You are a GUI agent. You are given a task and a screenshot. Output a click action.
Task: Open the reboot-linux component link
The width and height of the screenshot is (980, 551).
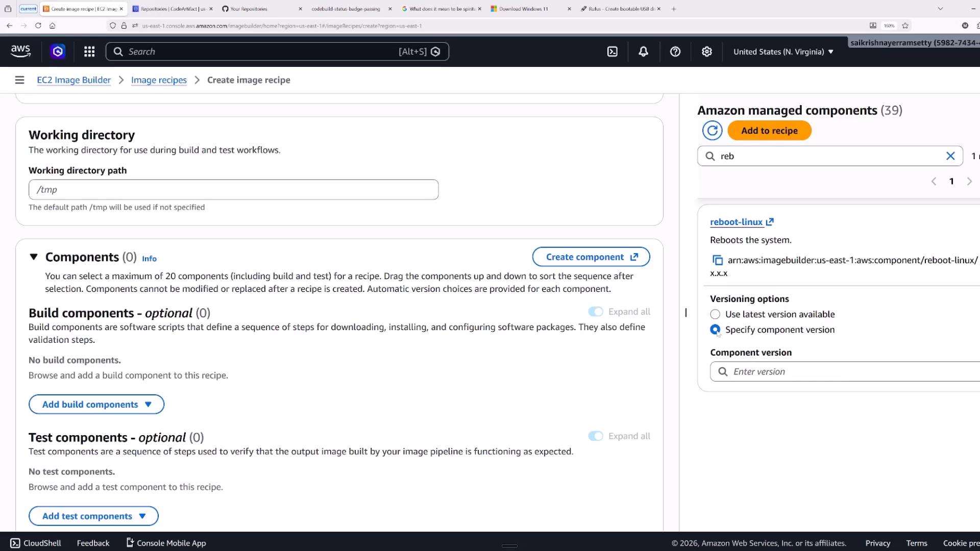[742, 222]
